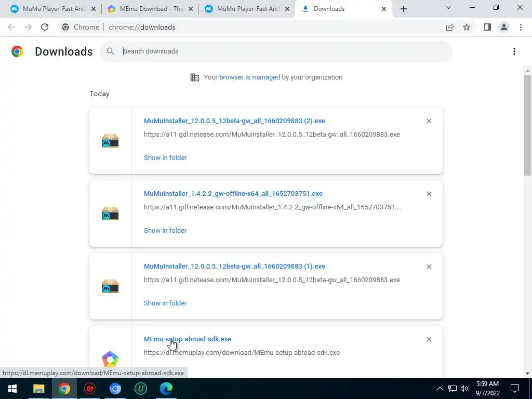Open the green U taskbar app

[140, 389]
